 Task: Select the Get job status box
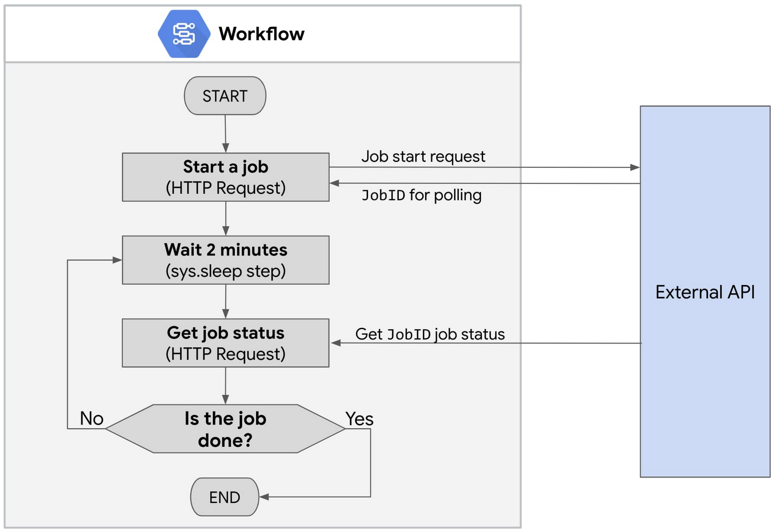pos(226,343)
